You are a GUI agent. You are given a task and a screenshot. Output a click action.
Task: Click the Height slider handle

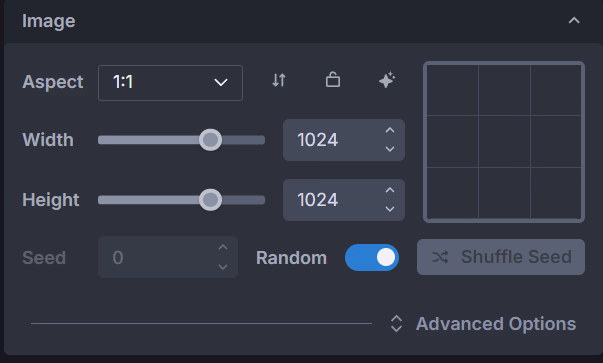210,200
